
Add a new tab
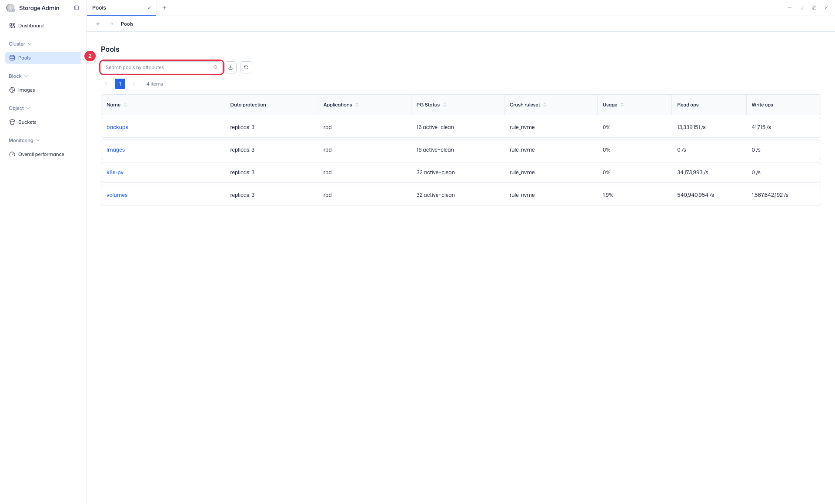coord(164,8)
